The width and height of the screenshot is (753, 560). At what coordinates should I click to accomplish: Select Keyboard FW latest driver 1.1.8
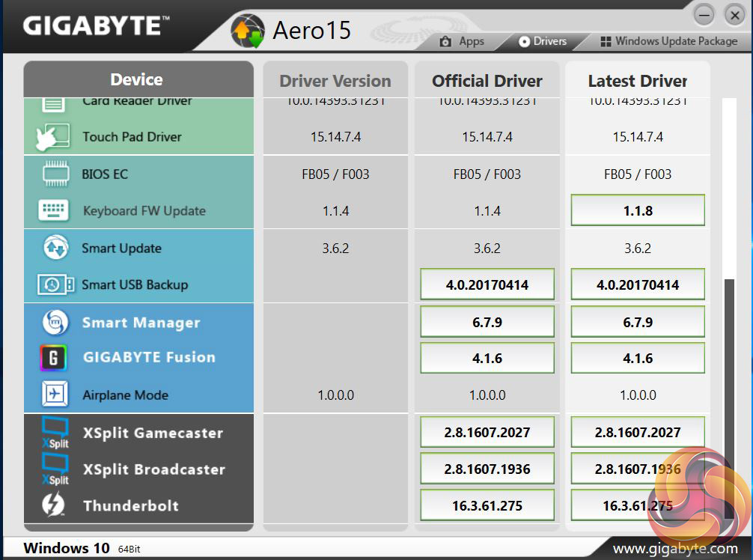[638, 210]
